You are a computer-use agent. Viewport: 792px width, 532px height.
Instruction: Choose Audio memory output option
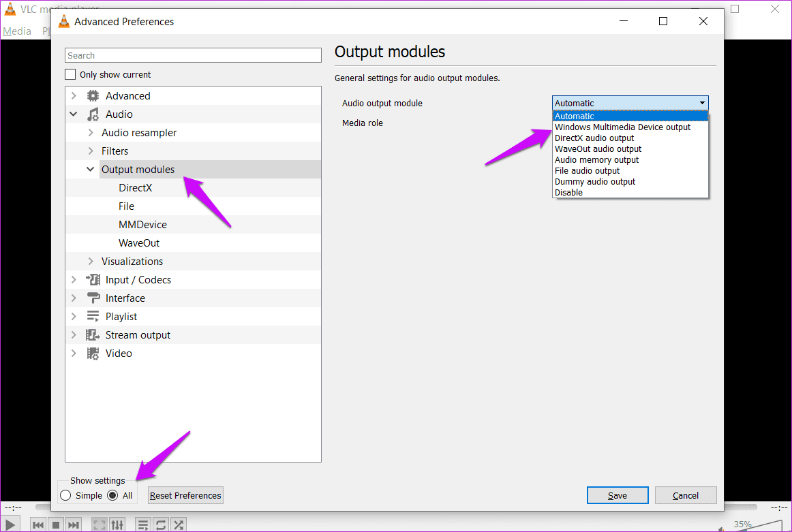tap(630, 160)
